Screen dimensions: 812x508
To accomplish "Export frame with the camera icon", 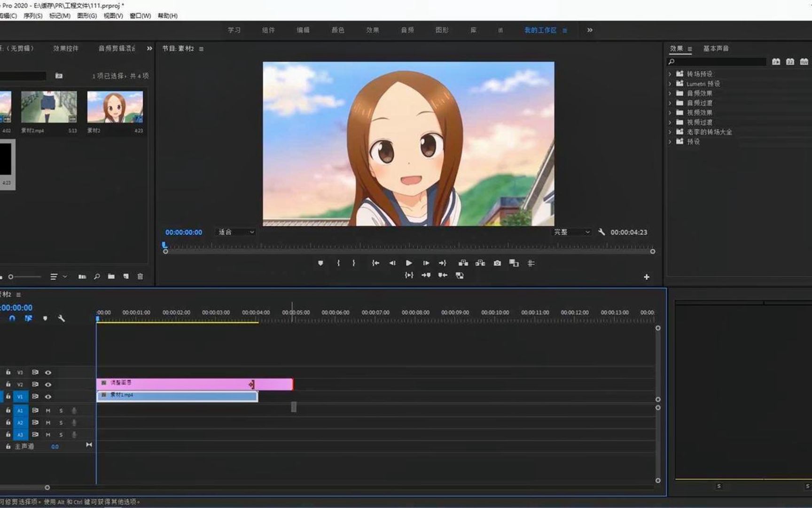I will pyautogui.click(x=497, y=263).
